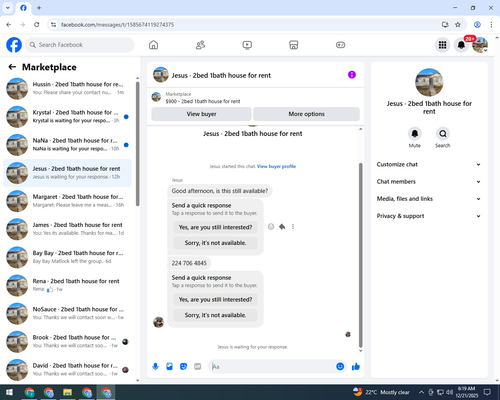Mute the conversation with bell icon
Screen dimensions: 500x400
tap(415, 134)
